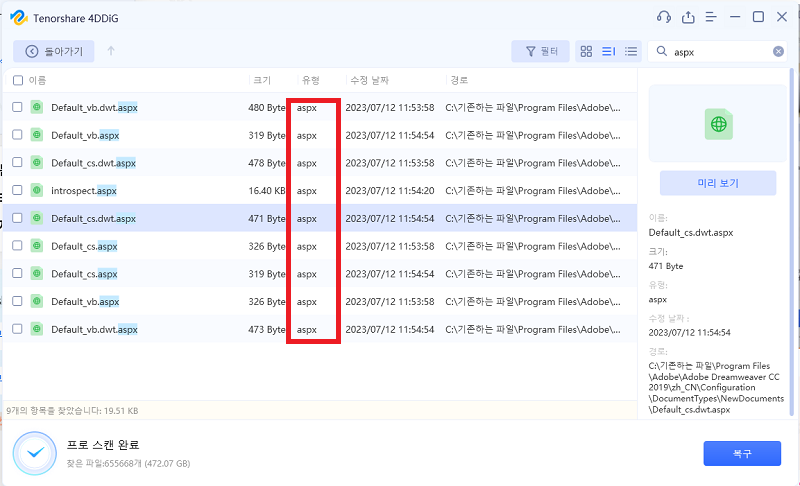Switch to simple list view
The height and width of the screenshot is (486, 800).
click(x=631, y=51)
